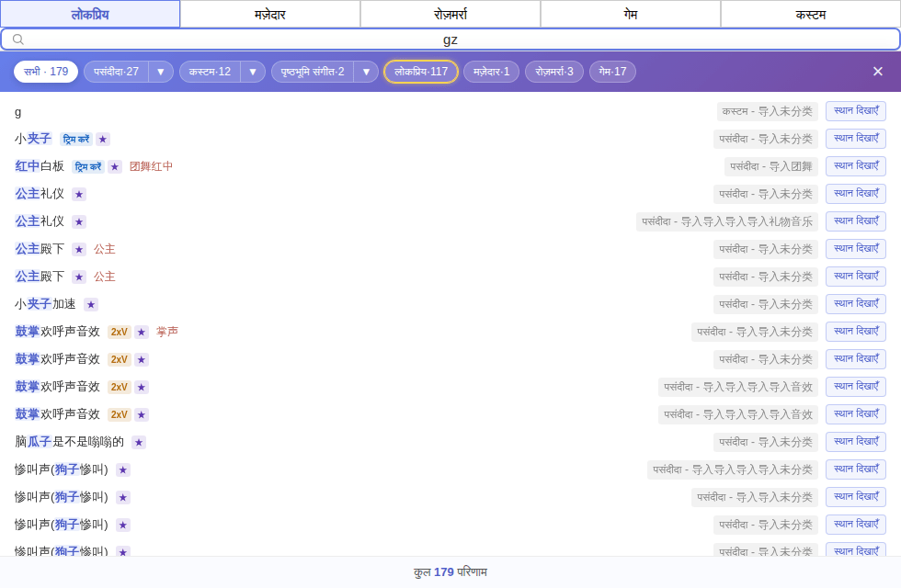Expand the कस्टम·12 dropdown arrow
The width and height of the screenshot is (901, 588).
pos(253,72)
